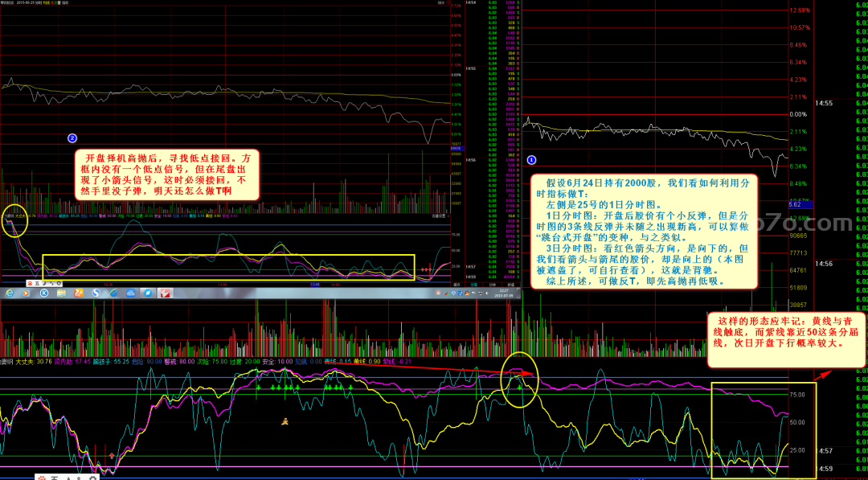
Task: Click the 紫线: -0.21 indicator label
Action: click(x=397, y=362)
